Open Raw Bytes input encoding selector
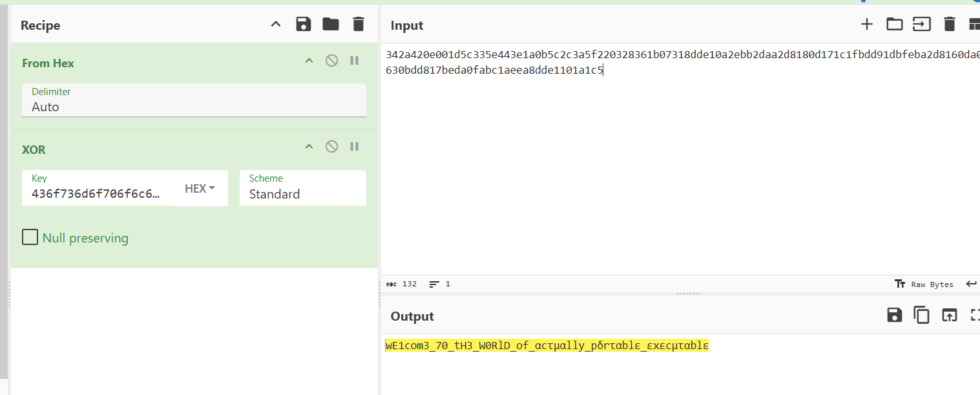Viewport: 980px width, 395px height. [x=924, y=284]
